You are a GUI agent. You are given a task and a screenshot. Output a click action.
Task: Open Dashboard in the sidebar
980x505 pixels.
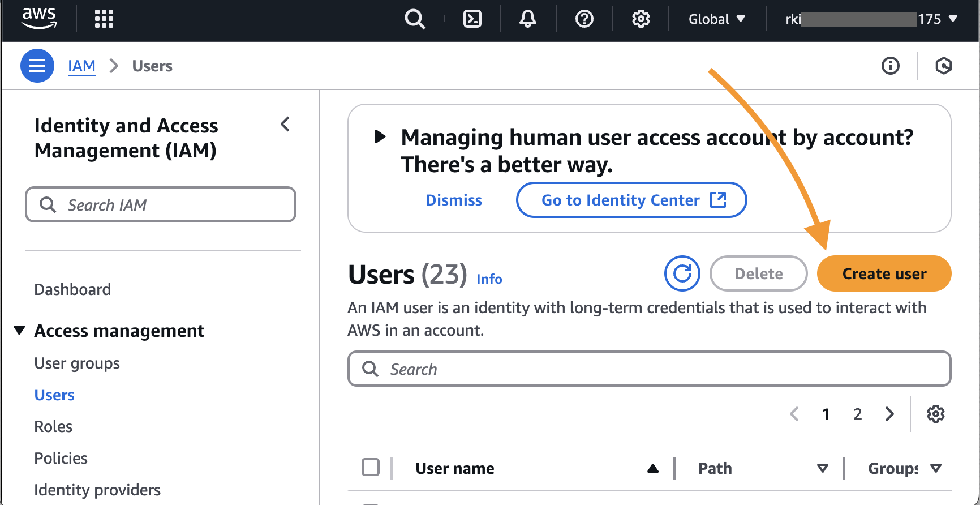click(72, 289)
